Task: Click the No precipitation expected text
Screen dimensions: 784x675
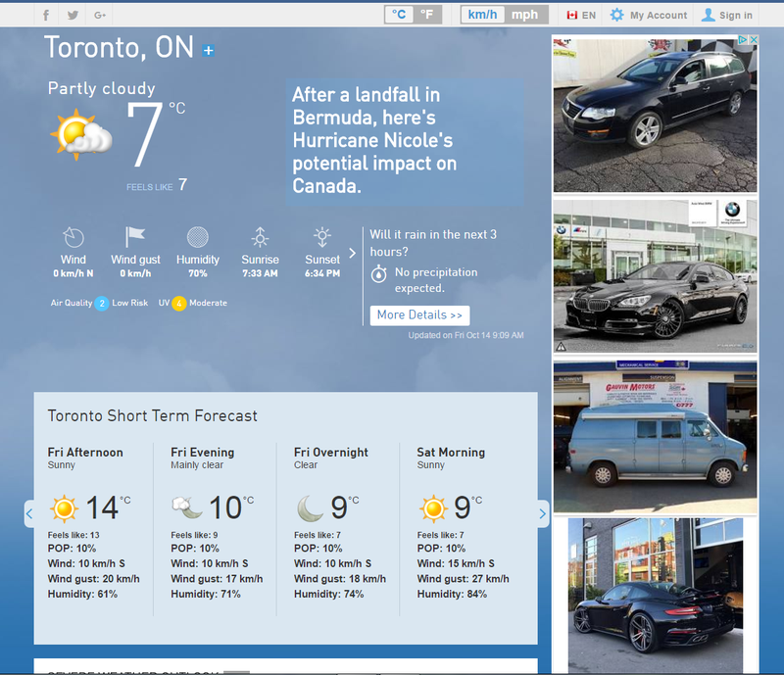Action: point(436,280)
